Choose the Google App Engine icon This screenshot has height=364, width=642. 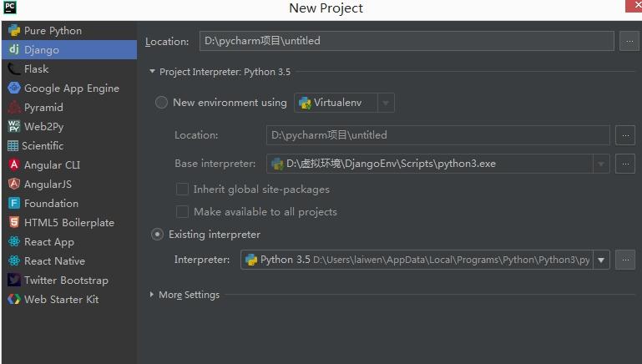pos(14,88)
